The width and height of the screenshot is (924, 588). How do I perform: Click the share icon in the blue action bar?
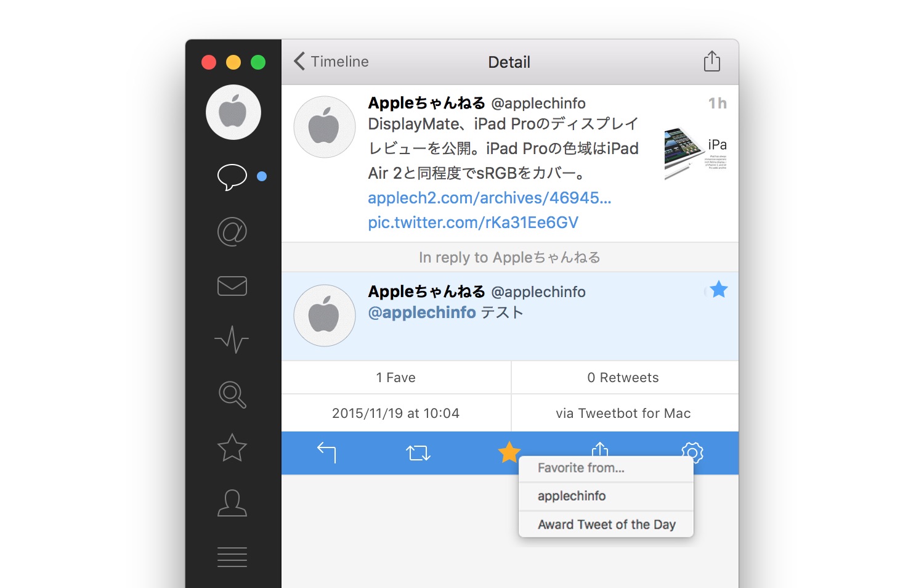[600, 449]
